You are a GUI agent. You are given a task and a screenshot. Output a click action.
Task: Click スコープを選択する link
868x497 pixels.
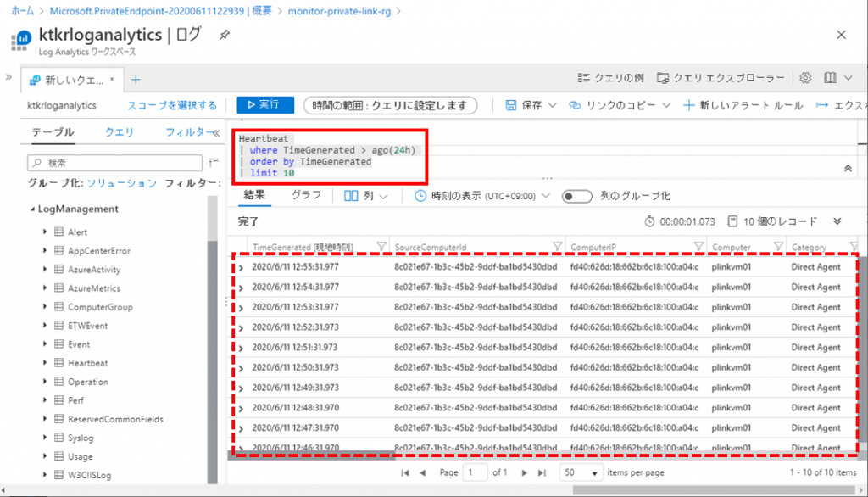(172, 105)
